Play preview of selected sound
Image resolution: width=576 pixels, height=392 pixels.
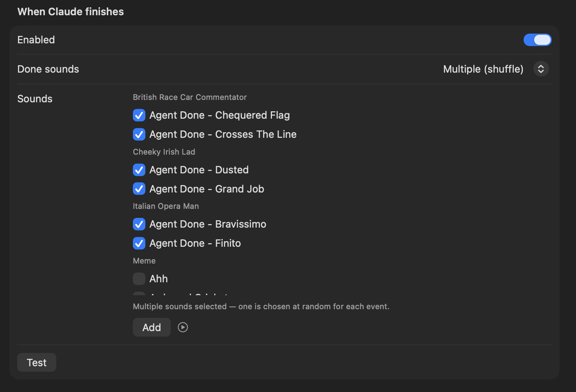point(183,327)
